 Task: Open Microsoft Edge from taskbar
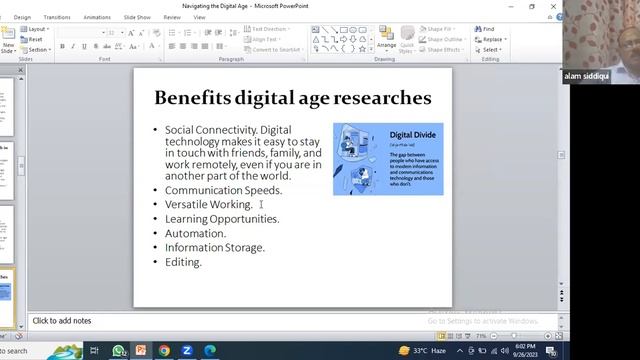tap(210, 351)
